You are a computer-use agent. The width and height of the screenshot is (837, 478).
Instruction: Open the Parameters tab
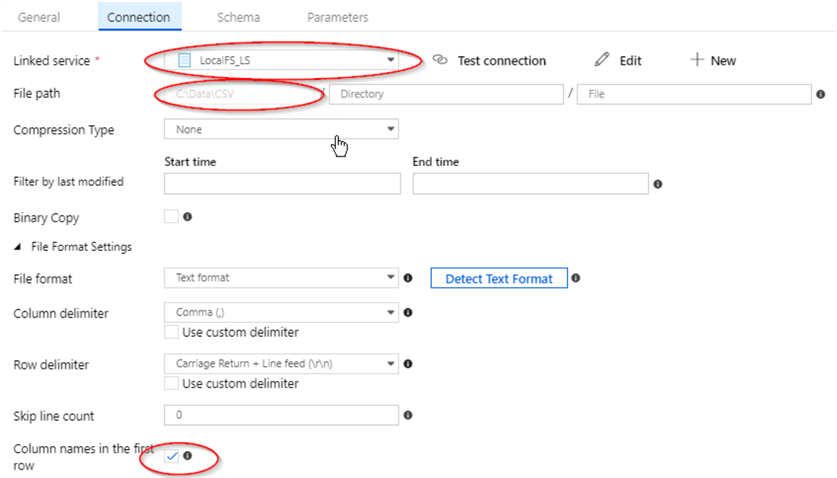tap(337, 17)
